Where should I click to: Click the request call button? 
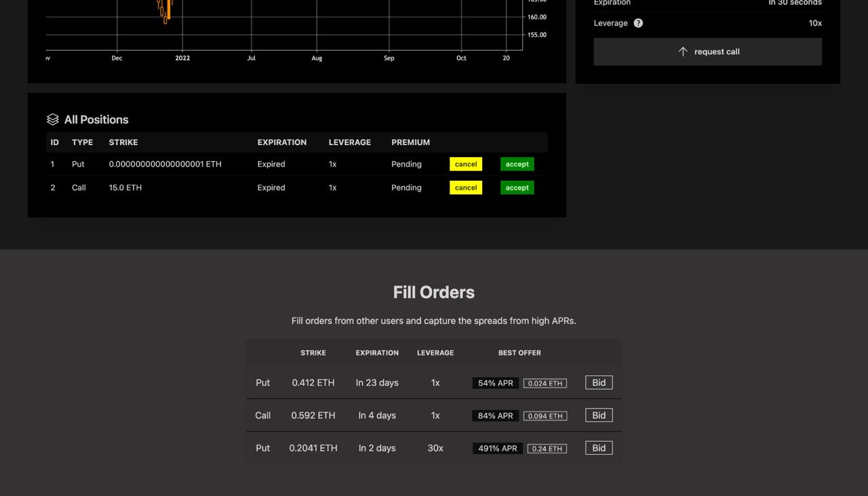[x=707, y=51]
